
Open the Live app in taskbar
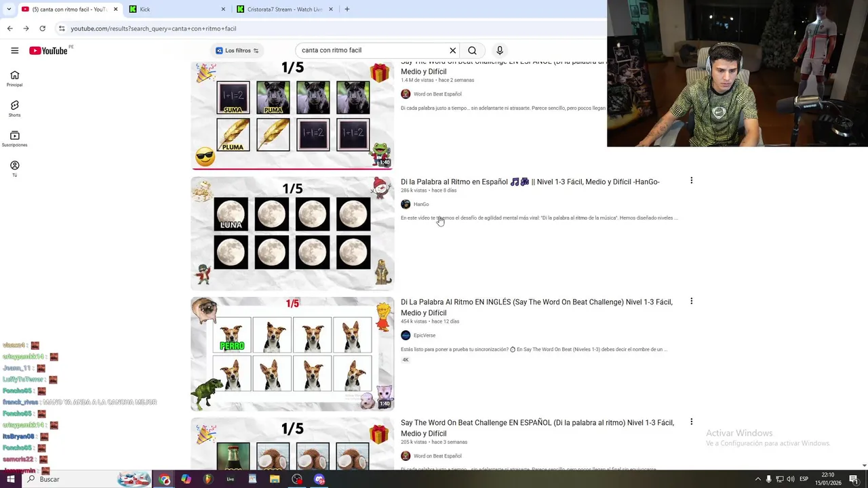pyautogui.click(x=231, y=479)
